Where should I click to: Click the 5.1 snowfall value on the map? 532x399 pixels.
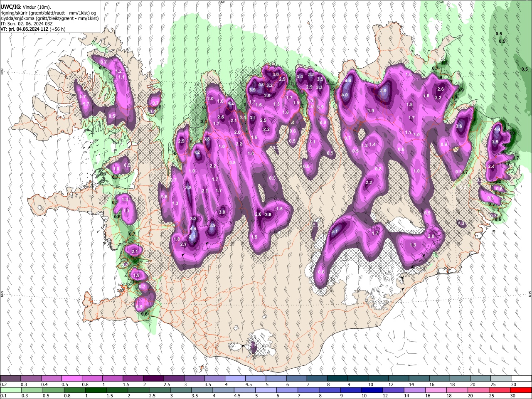pyautogui.click(x=192, y=236)
